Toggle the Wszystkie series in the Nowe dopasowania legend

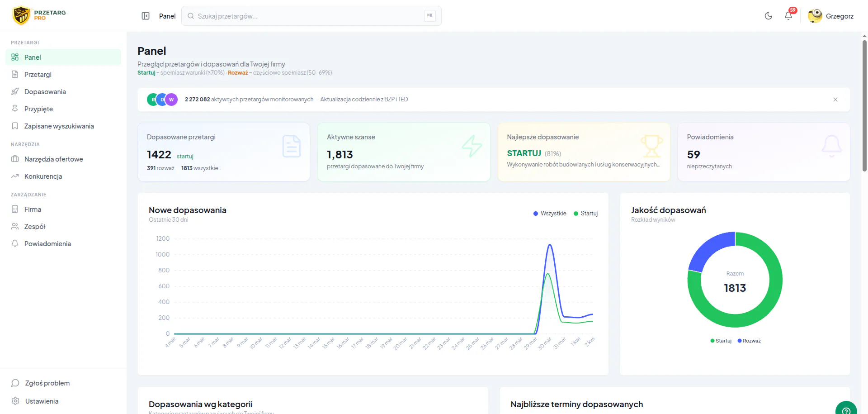pos(550,214)
